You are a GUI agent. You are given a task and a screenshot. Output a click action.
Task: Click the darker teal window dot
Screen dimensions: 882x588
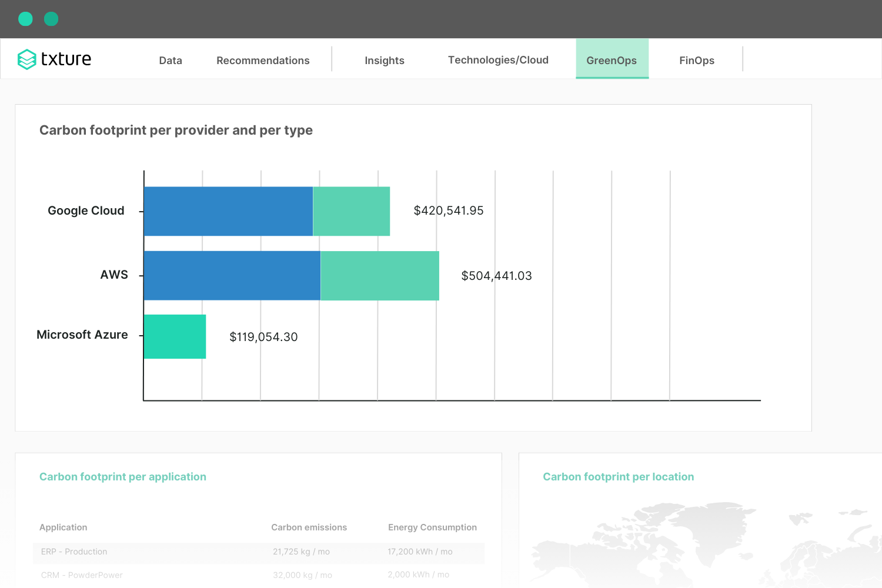tap(51, 19)
